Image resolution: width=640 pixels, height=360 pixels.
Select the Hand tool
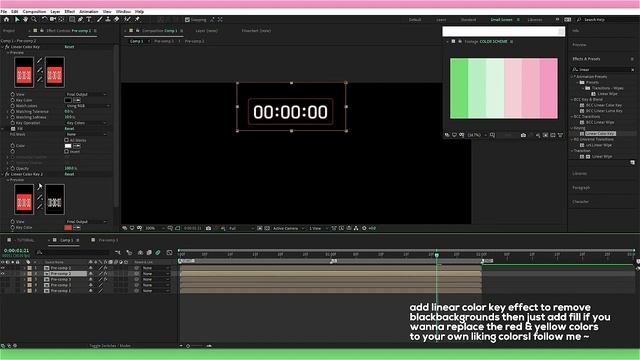(25, 19)
